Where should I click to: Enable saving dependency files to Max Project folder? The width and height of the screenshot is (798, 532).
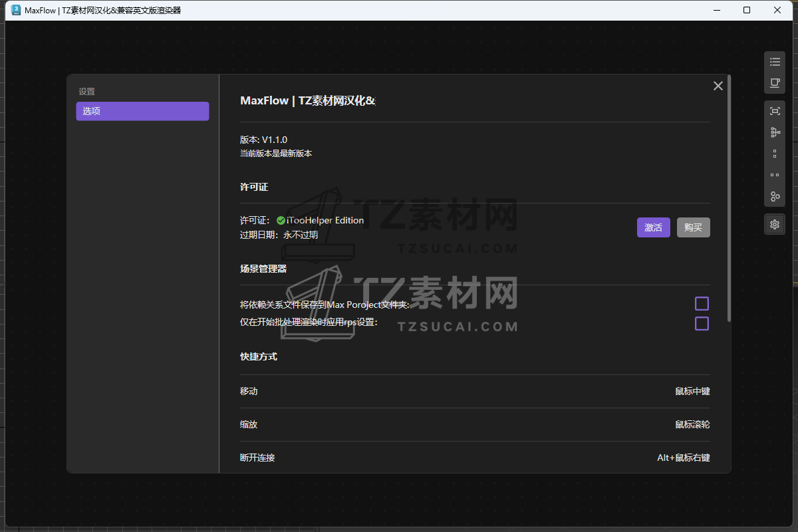[x=702, y=304]
